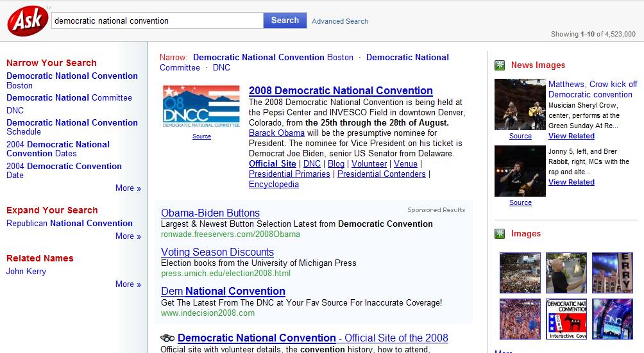Open the Interactive Convention donkey image thumbnail

[566, 318]
